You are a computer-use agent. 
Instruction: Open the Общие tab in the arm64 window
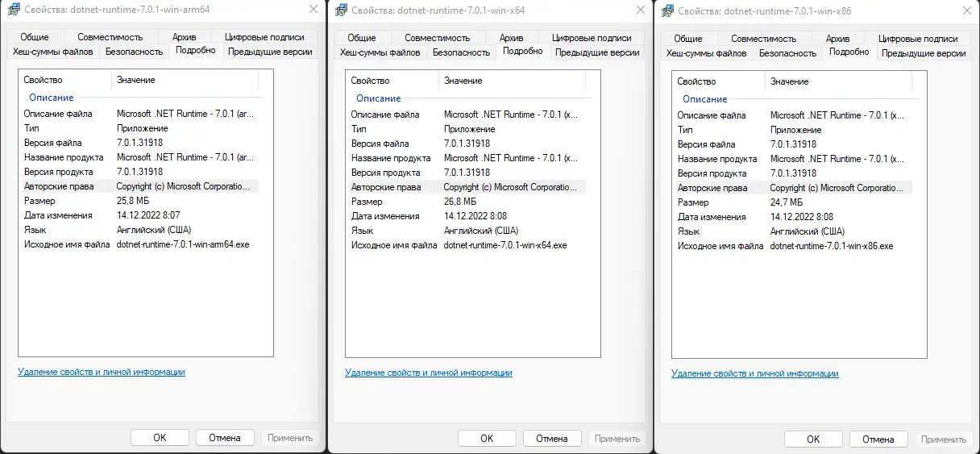point(35,37)
